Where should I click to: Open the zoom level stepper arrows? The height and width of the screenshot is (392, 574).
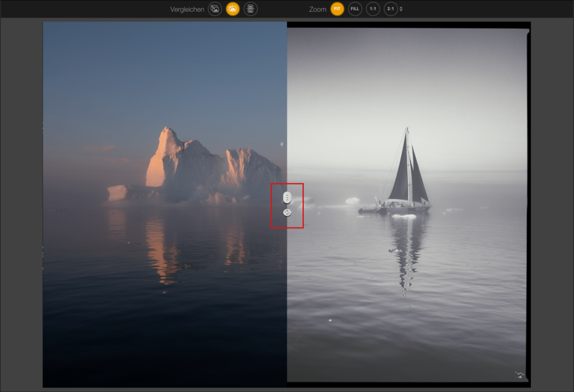401,9
